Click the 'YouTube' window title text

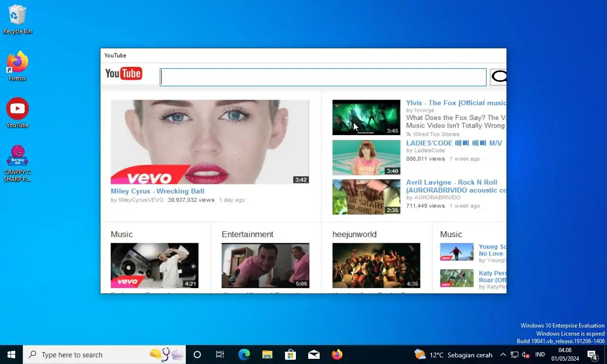[x=115, y=55]
